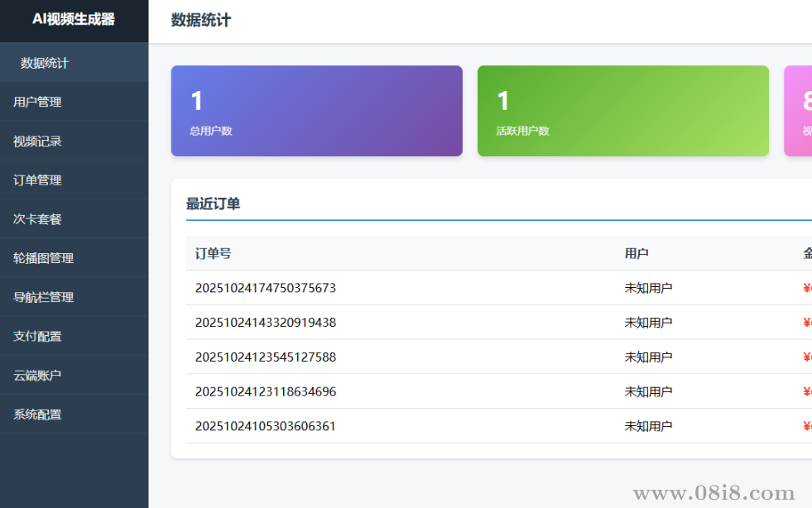Open the 用户管理 section
812x508 pixels.
pos(36,102)
